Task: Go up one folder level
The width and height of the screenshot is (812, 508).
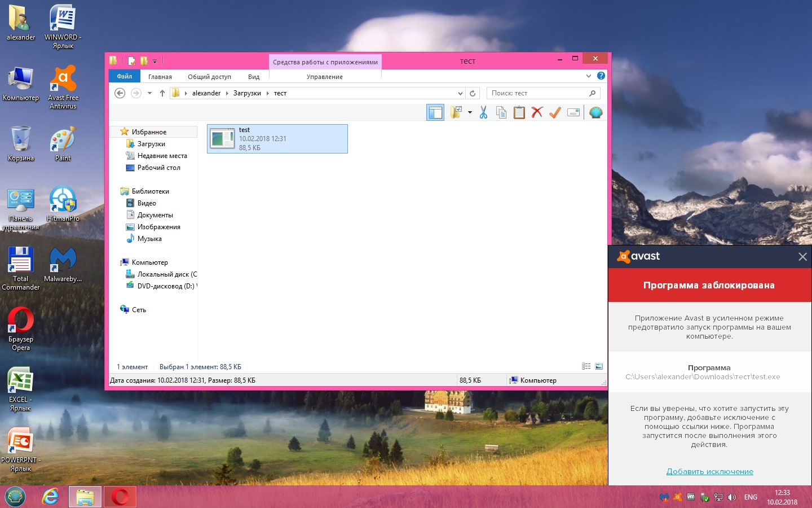Action: pos(162,93)
